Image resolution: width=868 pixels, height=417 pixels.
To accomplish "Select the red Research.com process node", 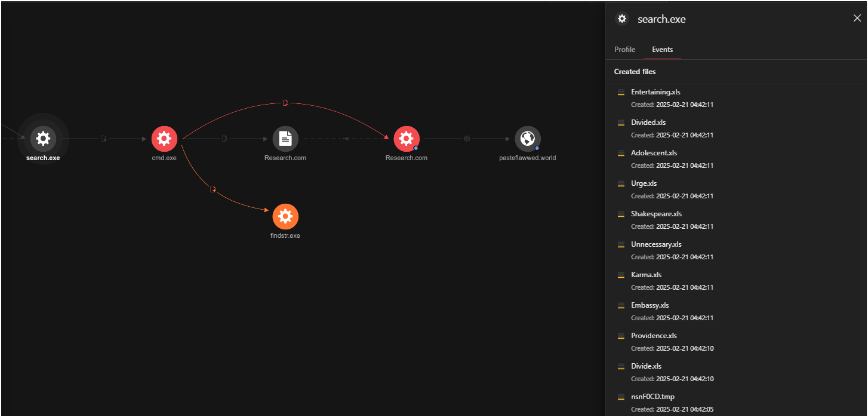I will pyautogui.click(x=407, y=139).
